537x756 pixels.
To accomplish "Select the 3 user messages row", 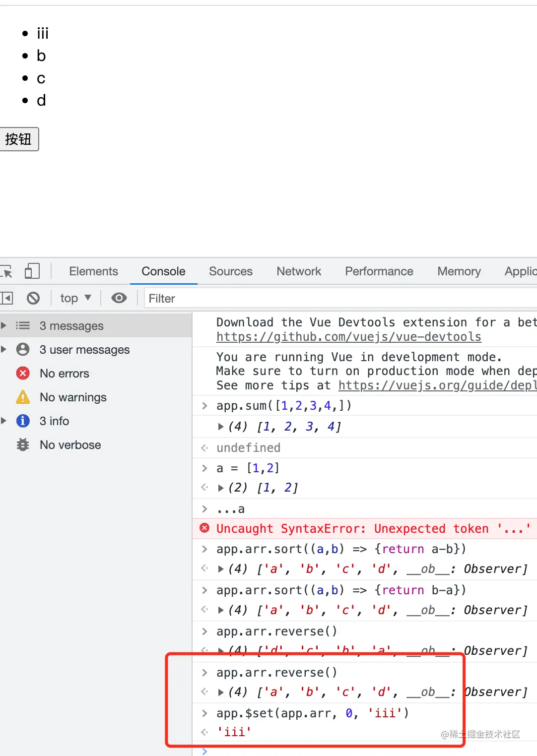I will [96, 349].
